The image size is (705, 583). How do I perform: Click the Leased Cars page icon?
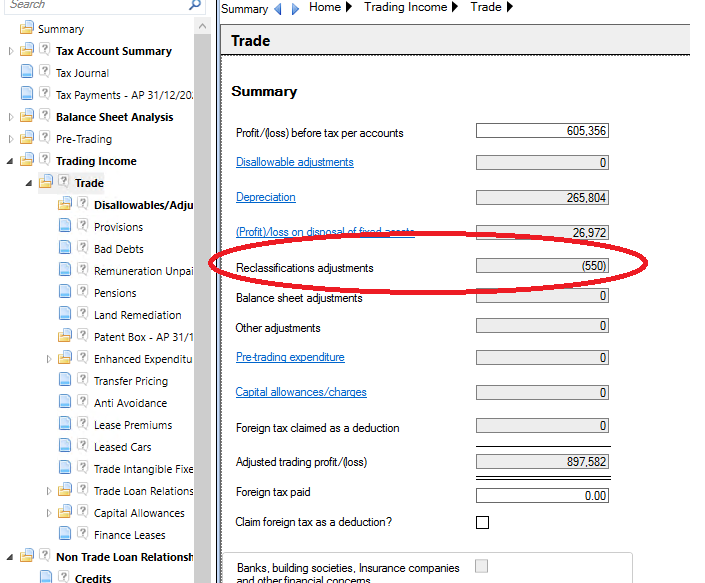[x=65, y=445]
